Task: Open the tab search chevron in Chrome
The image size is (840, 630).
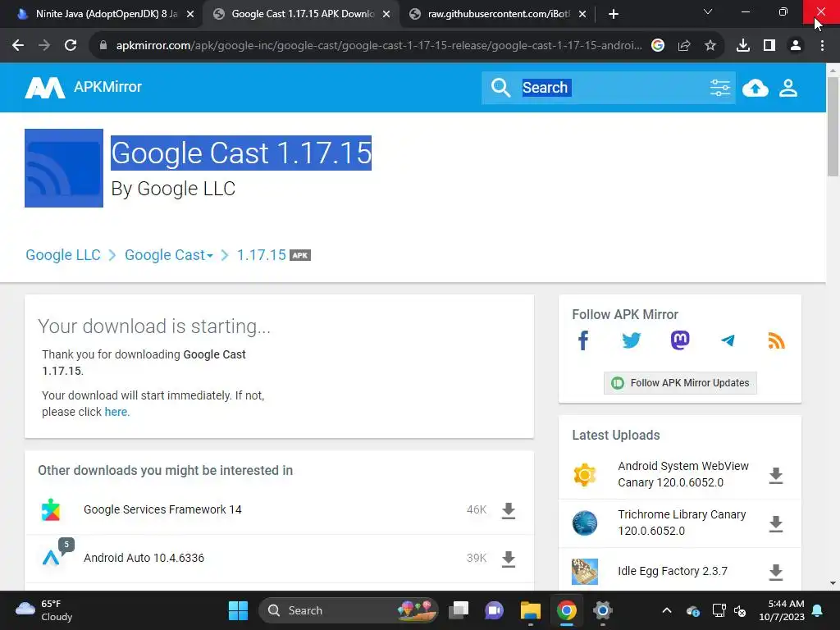Action: coord(708,11)
